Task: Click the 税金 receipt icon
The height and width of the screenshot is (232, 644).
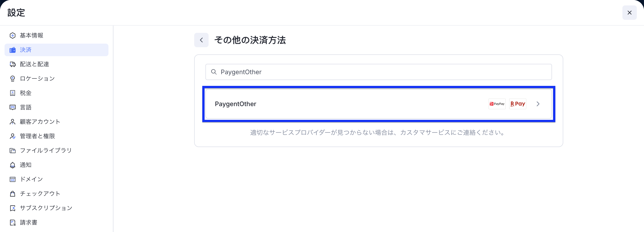Action: pos(13,93)
